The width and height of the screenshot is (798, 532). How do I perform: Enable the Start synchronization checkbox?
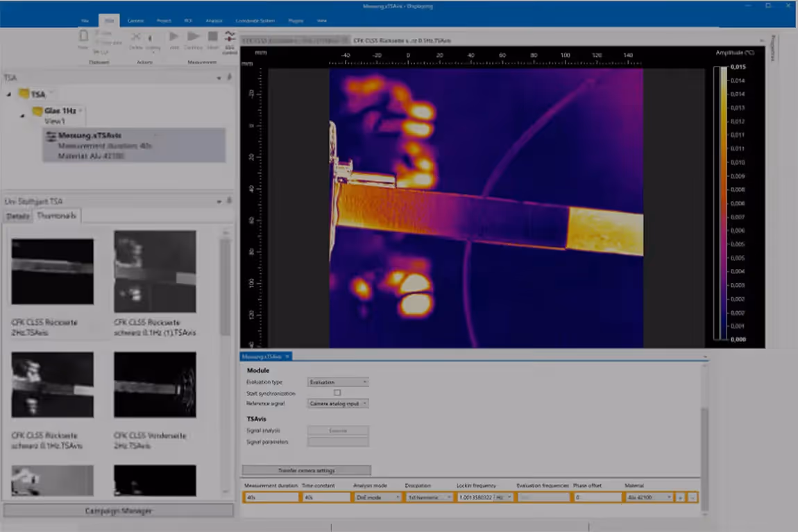(337, 393)
